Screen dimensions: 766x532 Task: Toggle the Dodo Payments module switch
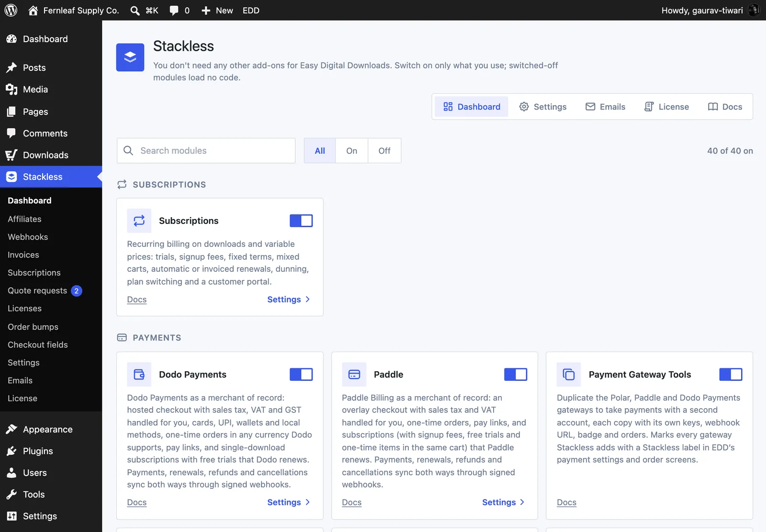pyautogui.click(x=301, y=374)
